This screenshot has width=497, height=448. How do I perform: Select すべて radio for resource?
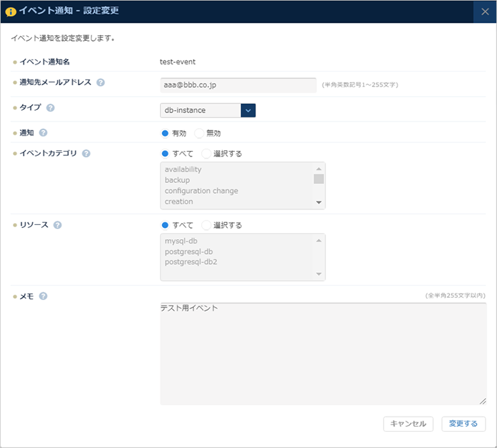click(165, 225)
